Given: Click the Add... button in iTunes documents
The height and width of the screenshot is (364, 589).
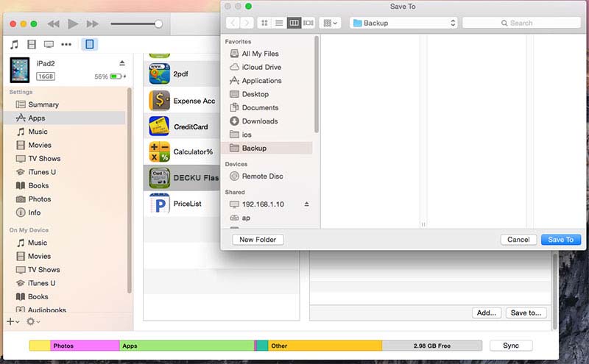Looking at the screenshot, I should 487,313.
